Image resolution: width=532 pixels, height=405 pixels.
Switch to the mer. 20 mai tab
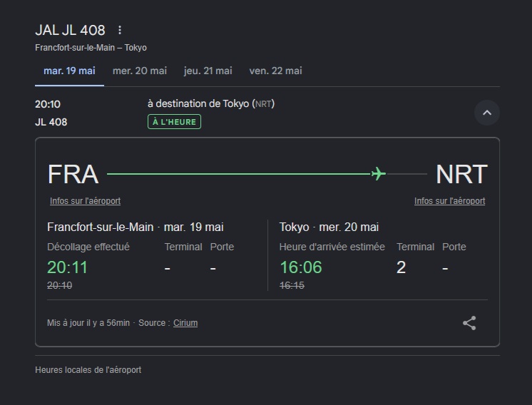(140, 71)
